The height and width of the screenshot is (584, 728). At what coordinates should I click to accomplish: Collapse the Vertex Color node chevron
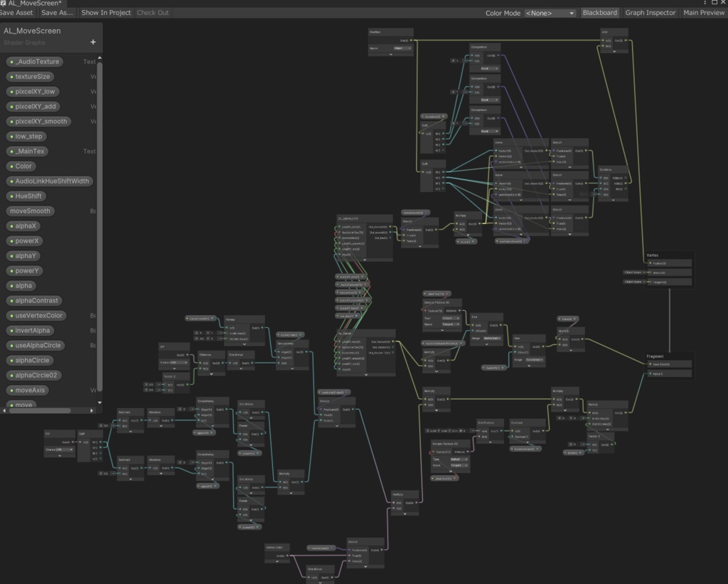pyautogui.click(x=278, y=561)
